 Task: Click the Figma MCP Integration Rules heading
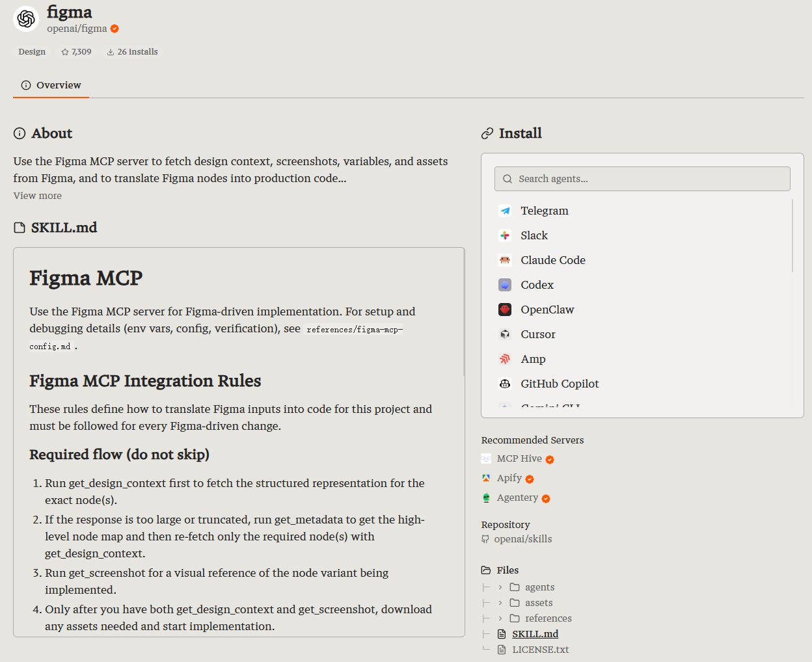pyautogui.click(x=145, y=381)
